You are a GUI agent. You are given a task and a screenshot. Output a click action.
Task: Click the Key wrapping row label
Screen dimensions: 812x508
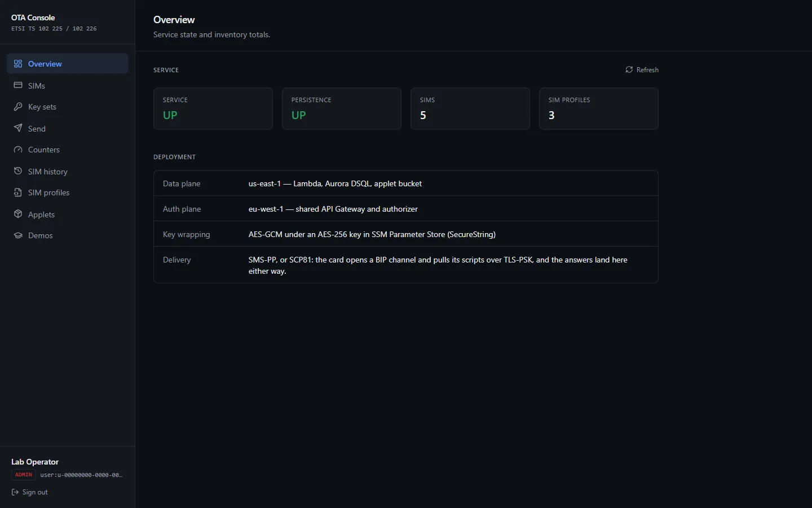pyautogui.click(x=187, y=234)
